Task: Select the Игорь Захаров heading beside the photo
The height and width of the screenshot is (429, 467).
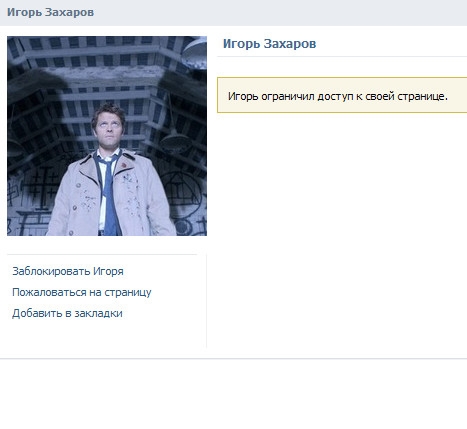Action: [269, 44]
